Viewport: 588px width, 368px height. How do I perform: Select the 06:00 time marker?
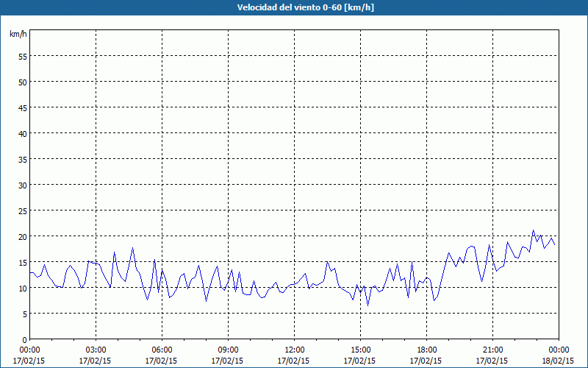162,350
